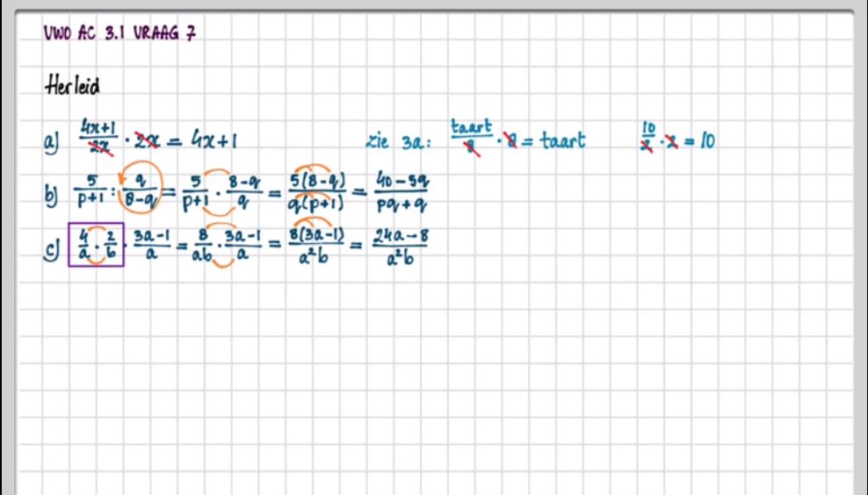Select the '= taart' result text
The width and height of the screenshot is (868, 495).
click(x=551, y=140)
